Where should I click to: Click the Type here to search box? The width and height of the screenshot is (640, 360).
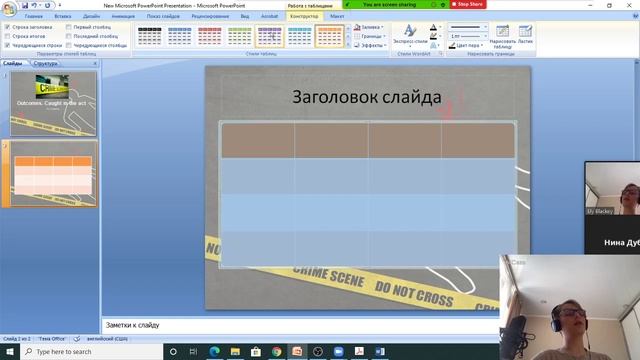(91, 351)
